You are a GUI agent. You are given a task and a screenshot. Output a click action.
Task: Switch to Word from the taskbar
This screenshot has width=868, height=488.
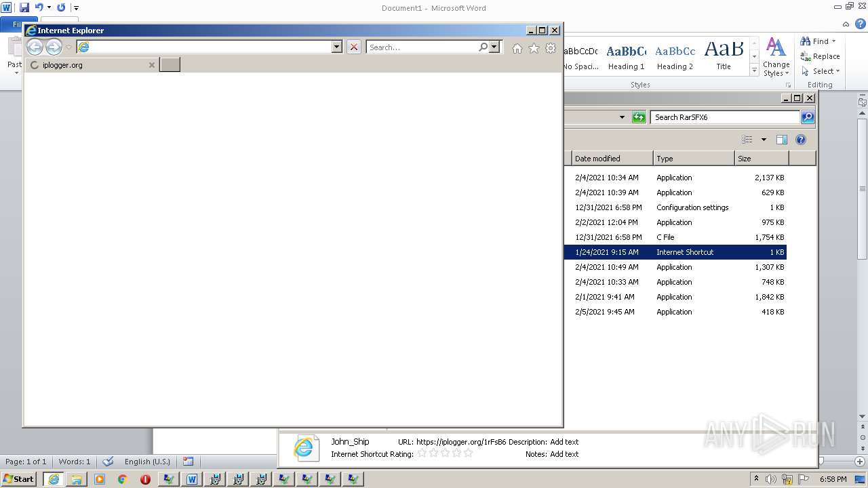click(x=192, y=479)
